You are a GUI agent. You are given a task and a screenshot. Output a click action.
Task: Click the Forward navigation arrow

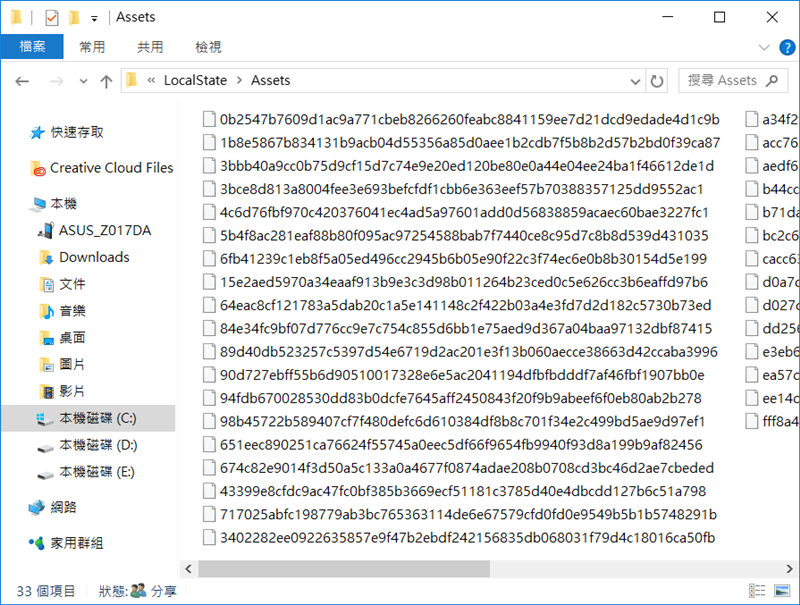coord(56,81)
